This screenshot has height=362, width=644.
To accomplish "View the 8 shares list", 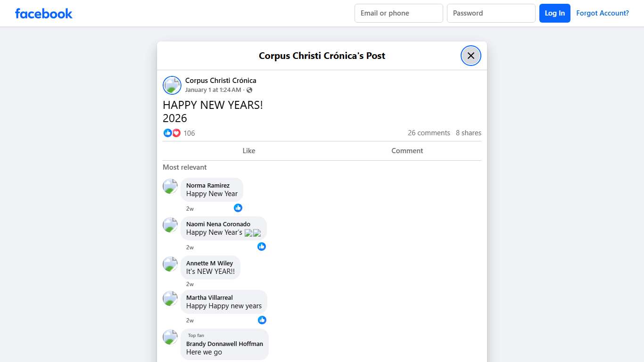I will coord(468,133).
